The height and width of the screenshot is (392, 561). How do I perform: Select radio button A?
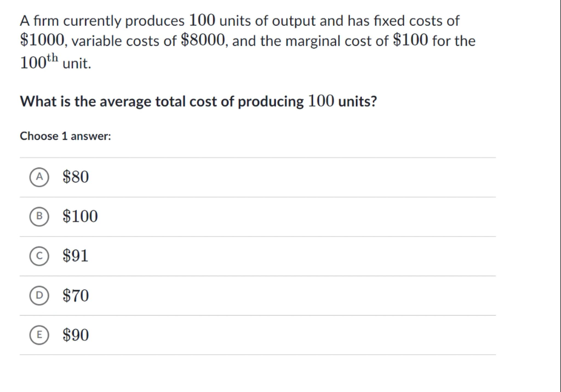[39, 177]
